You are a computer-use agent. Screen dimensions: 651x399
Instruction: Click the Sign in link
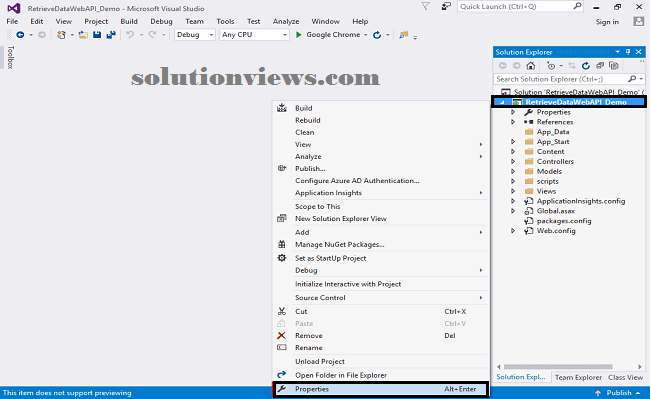pyautogui.click(x=607, y=22)
